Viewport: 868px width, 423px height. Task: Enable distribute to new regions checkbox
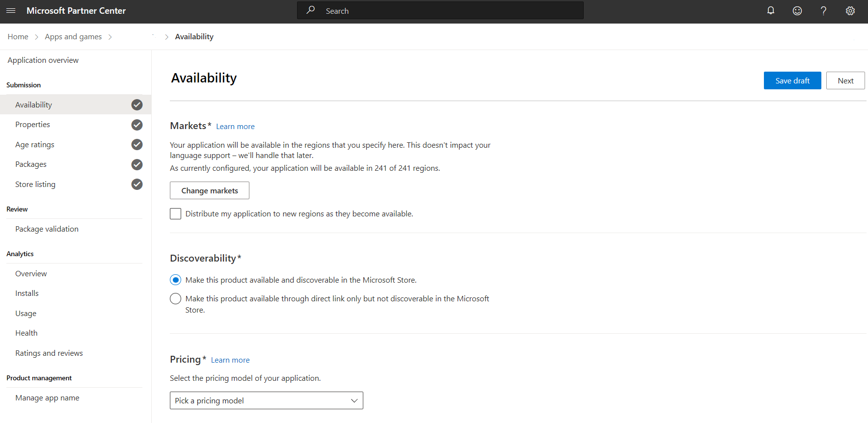(175, 214)
